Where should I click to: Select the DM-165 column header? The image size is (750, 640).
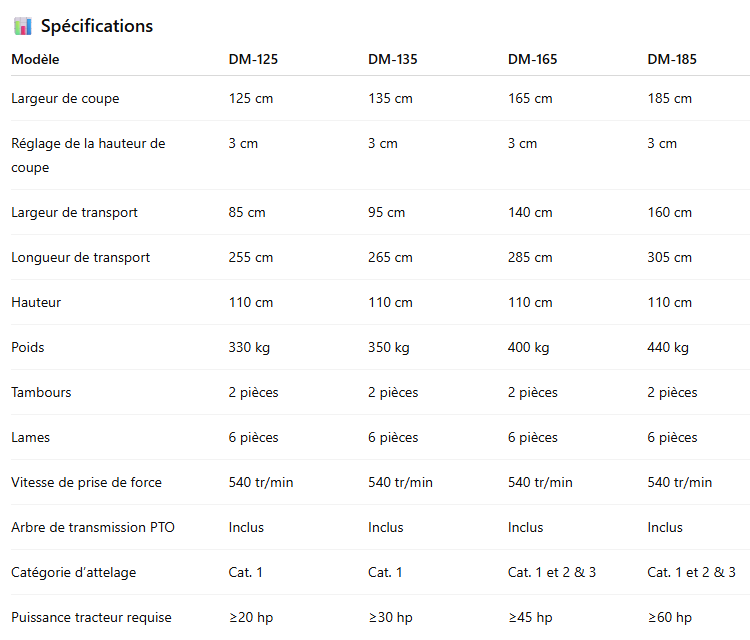coord(532,59)
